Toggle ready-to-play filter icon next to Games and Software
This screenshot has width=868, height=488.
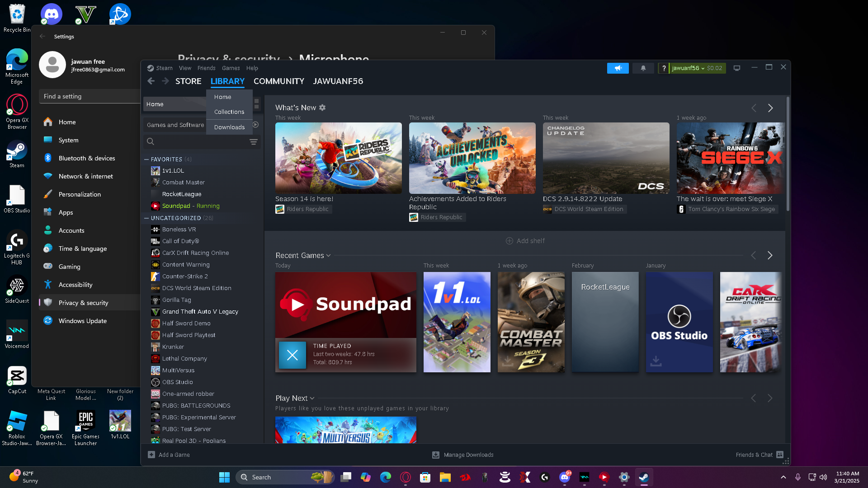pyautogui.click(x=256, y=125)
